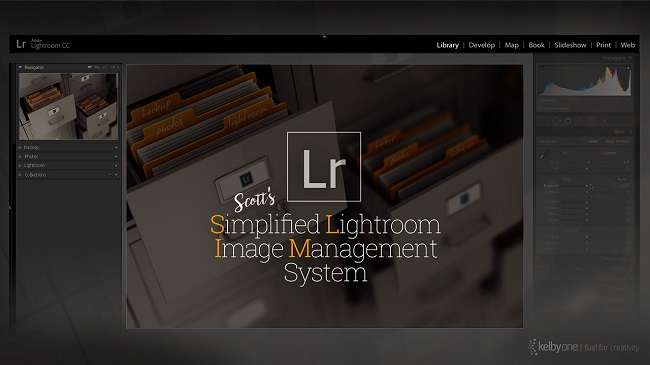Toggle the highlight clipping indicator in histogram
This screenshot has width=650, height=365.
pos(628,68)
